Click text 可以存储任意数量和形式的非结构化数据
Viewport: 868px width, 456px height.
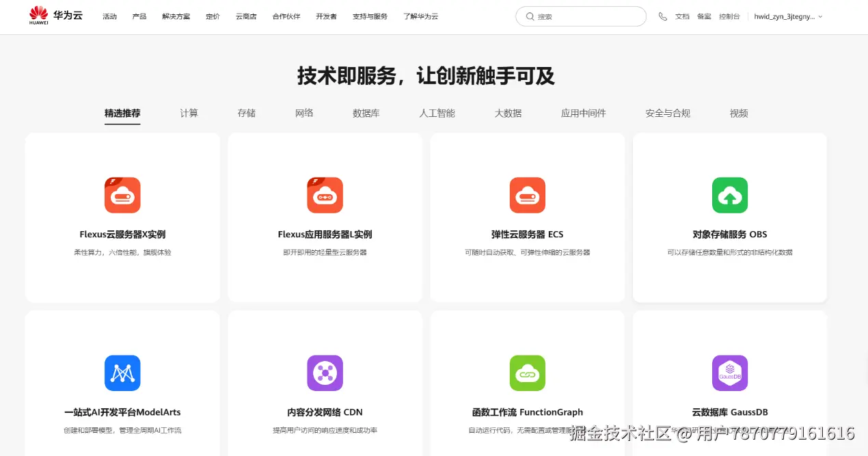[x=730, y=252]
